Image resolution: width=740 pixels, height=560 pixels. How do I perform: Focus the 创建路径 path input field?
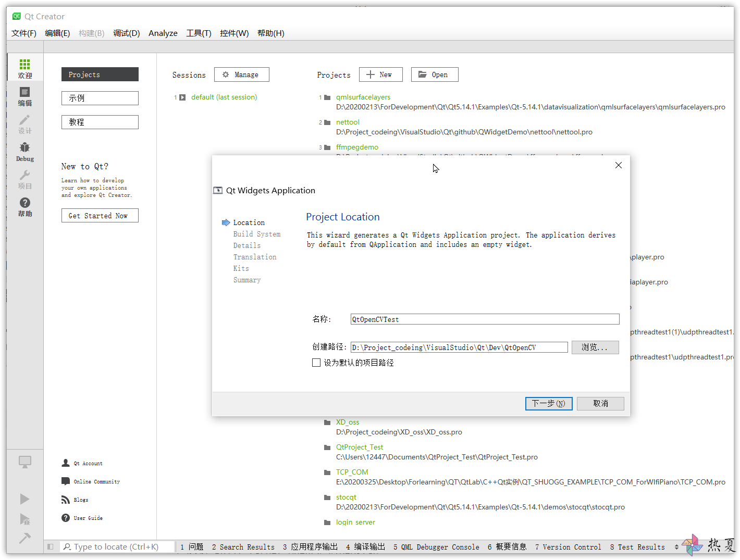[x=459, y=347]
